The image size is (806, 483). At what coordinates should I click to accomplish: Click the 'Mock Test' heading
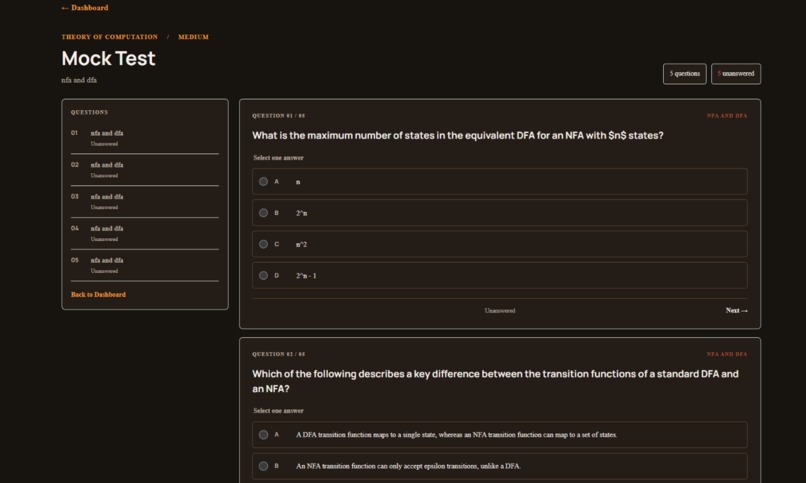[108, 59]
